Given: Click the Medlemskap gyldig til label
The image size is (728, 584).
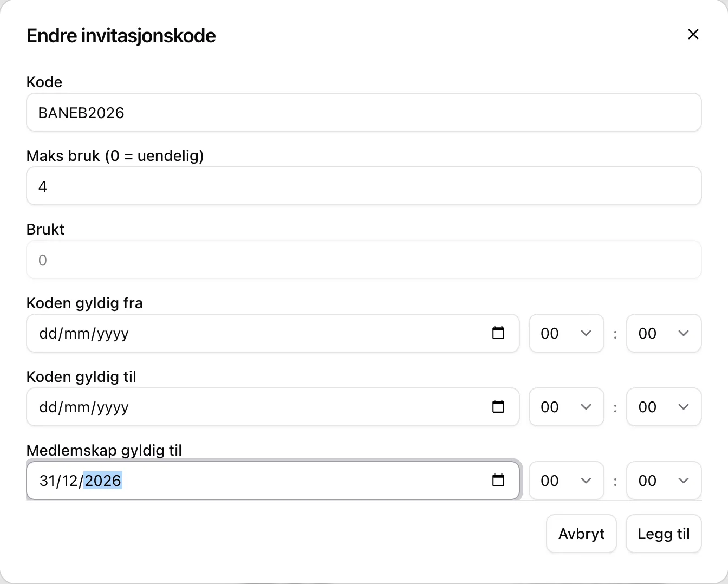Looking at the screenshot, I should click(x=104, y=451).
